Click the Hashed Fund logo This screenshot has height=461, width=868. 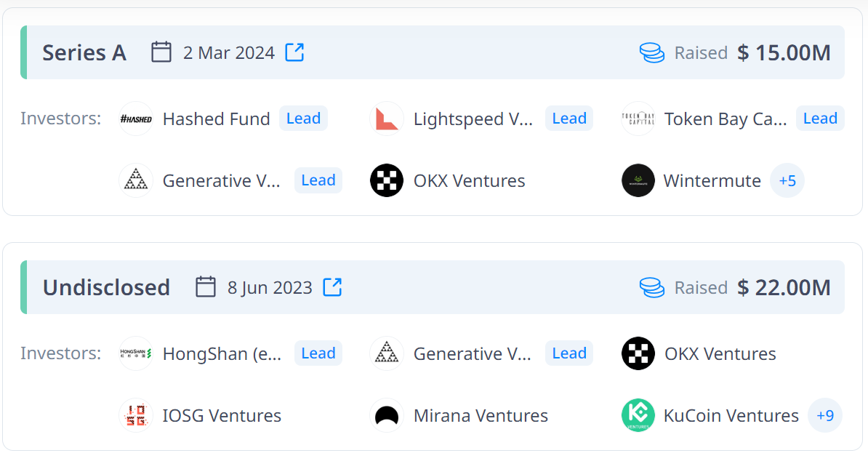136,119
